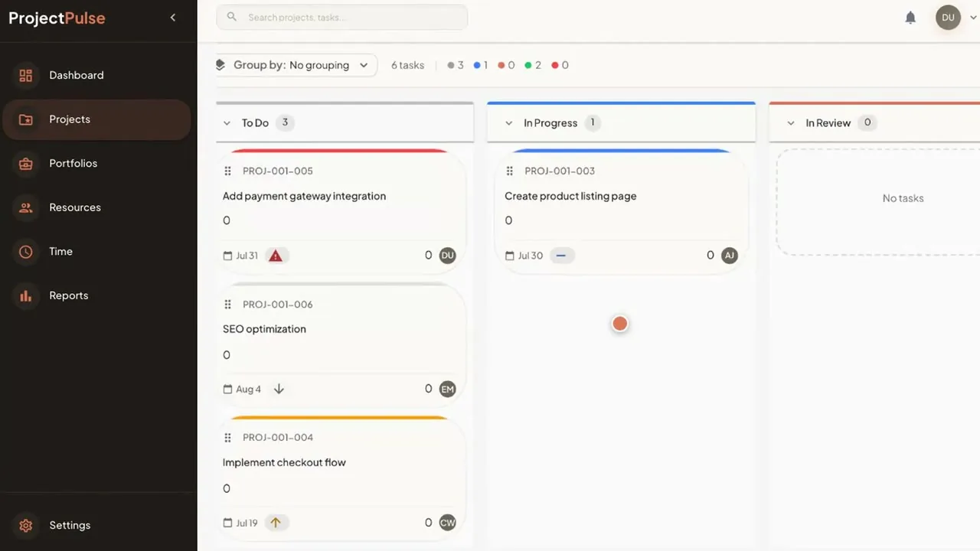Screen dimensions: 980x551
Task: Click the EM assignee avatar
Action: pos(448,389)
